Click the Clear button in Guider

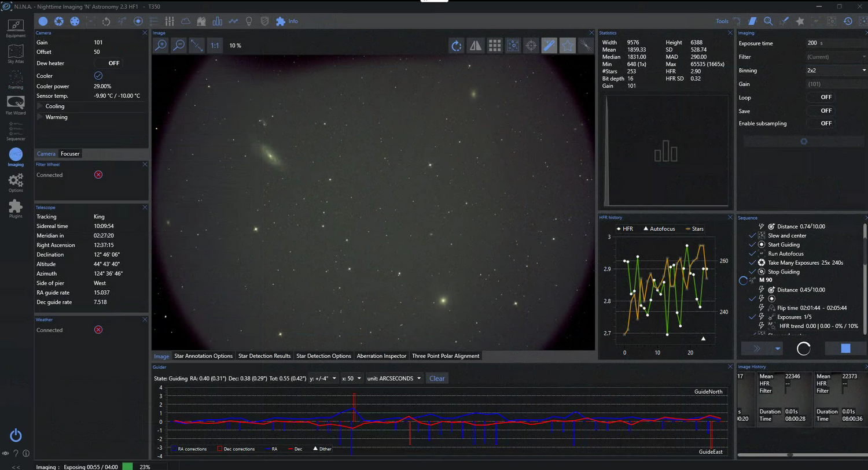pyautogui.click(x=437, y=379)
